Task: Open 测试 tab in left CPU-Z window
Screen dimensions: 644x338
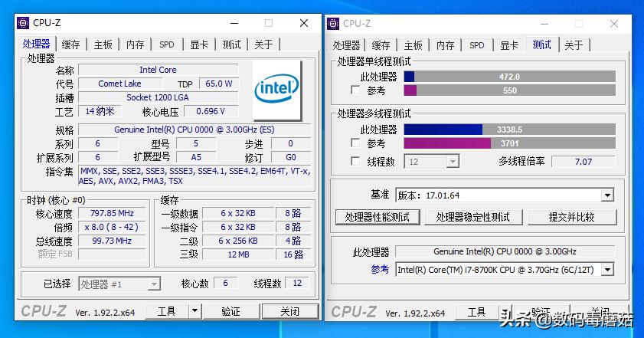Action: click(x=231, y=44)
